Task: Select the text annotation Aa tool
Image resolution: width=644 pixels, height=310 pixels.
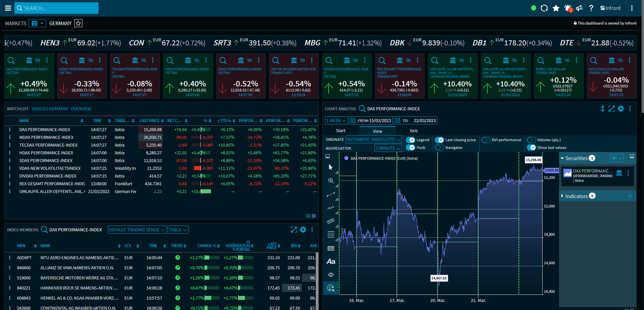Action: tap(331, 262)
